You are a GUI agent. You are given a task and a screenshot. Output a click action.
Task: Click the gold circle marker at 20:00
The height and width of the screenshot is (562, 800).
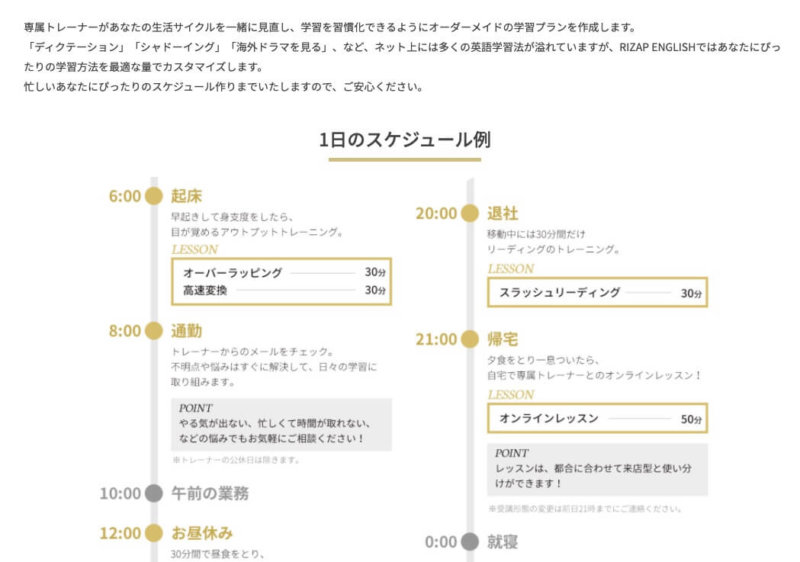coord(469,213)
